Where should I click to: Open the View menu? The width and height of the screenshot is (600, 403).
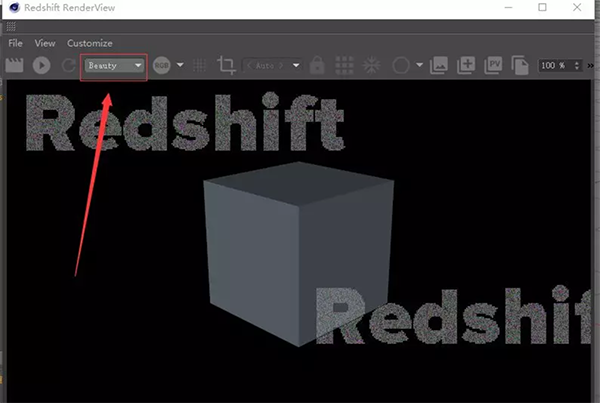(x=45, y=43)
